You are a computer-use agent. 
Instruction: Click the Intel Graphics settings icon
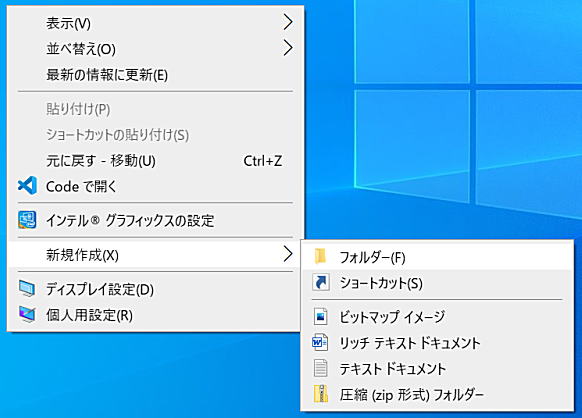click(27, 220)
